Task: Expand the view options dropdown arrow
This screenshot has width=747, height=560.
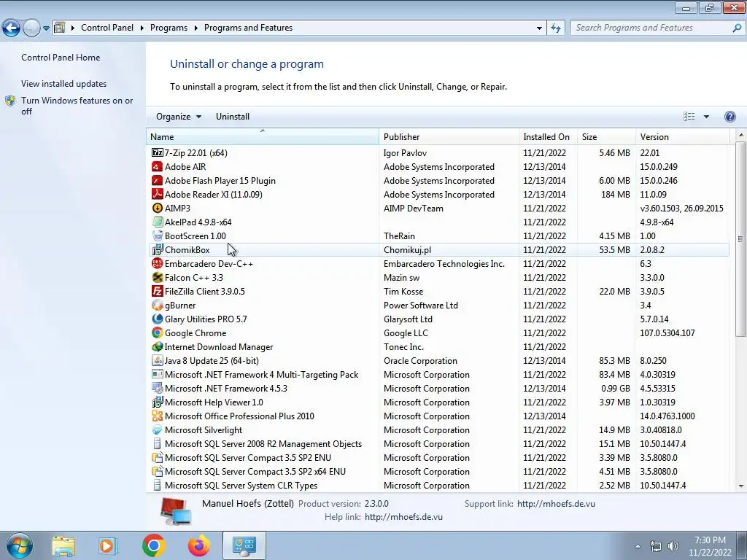Action: click(706, 117)
